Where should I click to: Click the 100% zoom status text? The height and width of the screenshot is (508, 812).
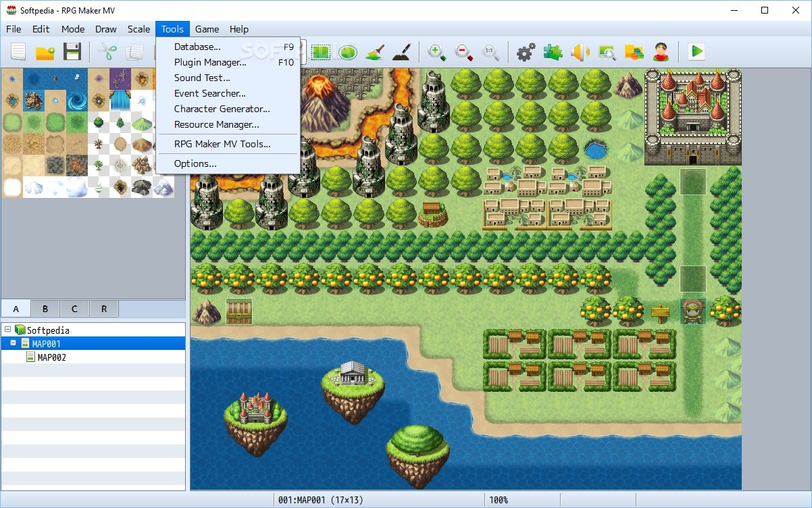point(499,500)
